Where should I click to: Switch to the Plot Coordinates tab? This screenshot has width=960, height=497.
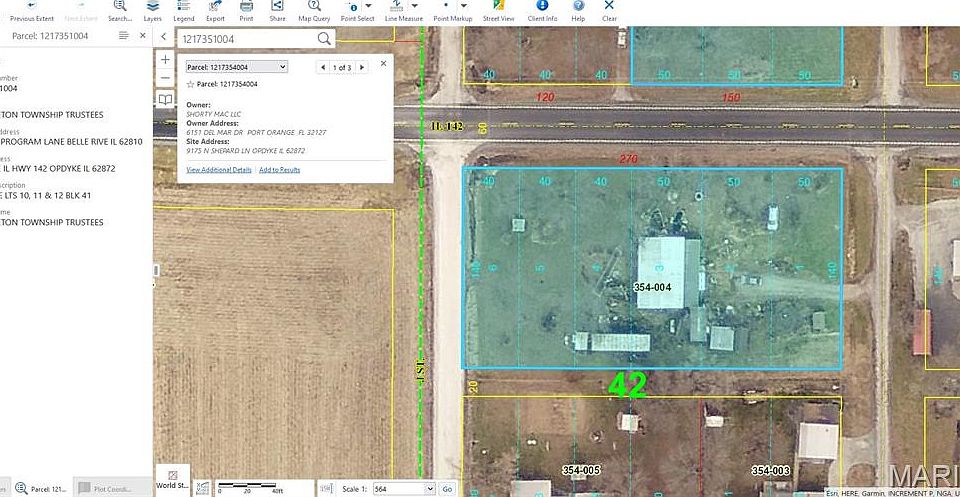point(112,488)
